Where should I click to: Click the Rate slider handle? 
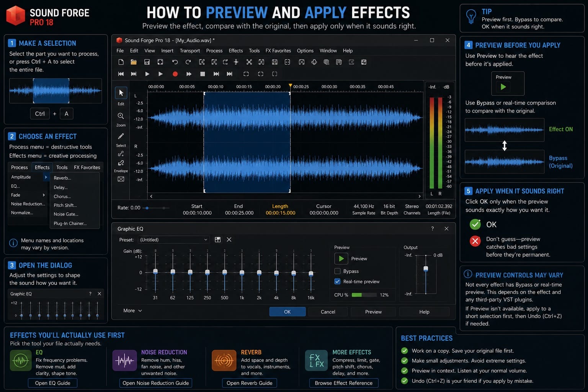coord(147,208)
